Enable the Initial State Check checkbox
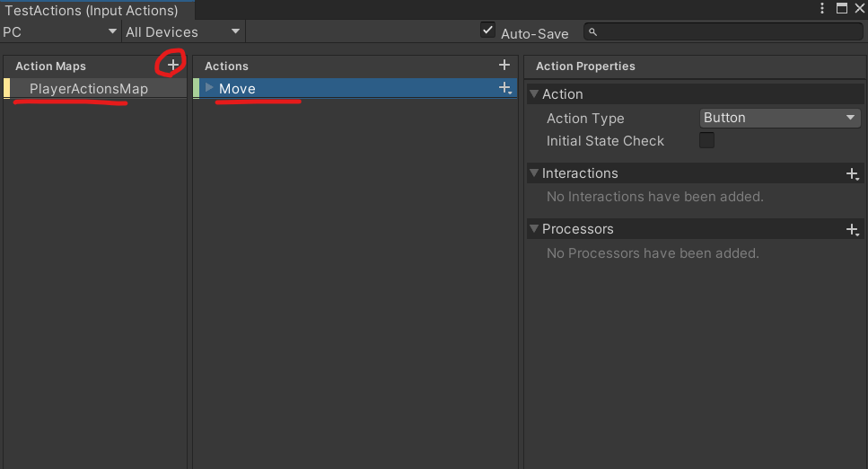This screenshot has height=469, width=868. [707, 140]
